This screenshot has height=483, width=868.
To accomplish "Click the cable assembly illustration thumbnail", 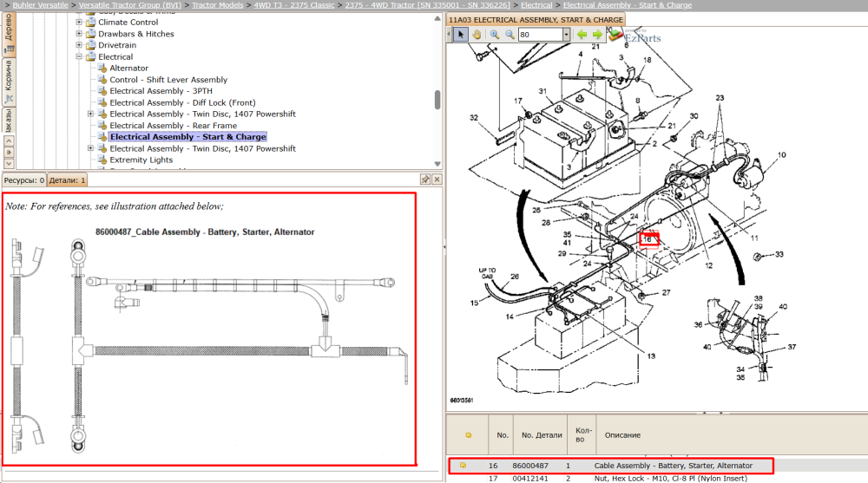I will click(209, 346).
